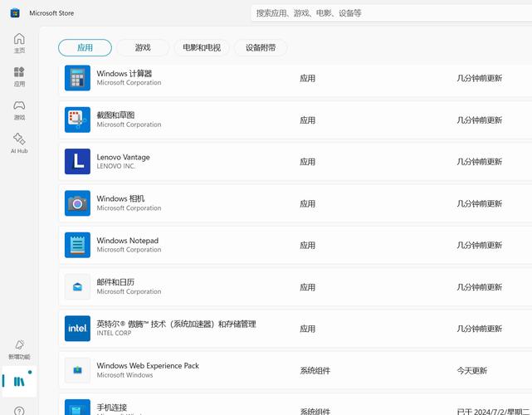Image resolution: width=532 pixels, height=415 pixels.
Task: Go to Apps (应用) in the sidebar
Action: coord(19,76)
